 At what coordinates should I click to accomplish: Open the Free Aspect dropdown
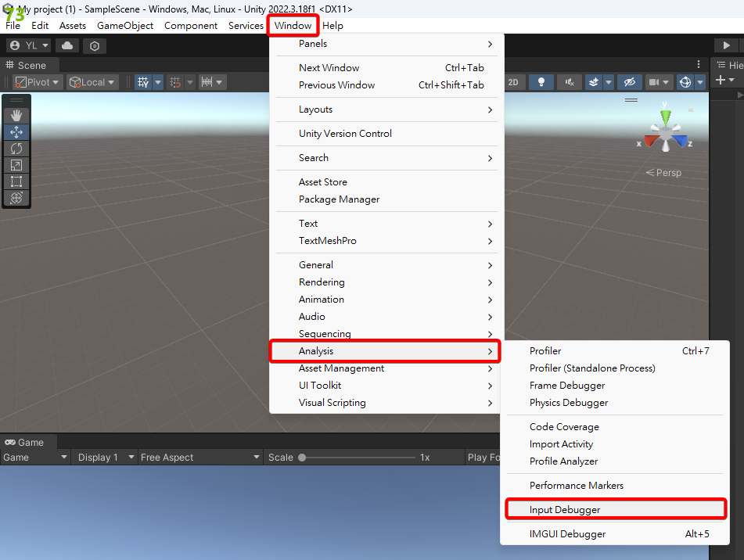click(x=199, y=457)
